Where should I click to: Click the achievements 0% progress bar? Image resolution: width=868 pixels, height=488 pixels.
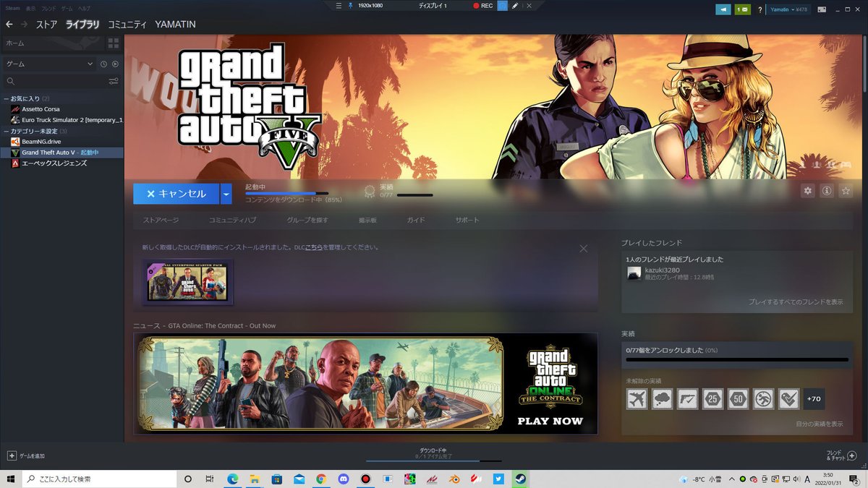pos(737,359)
